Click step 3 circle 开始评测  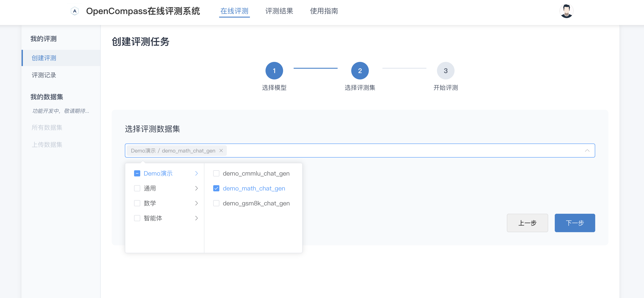pyautogui.click(x=446, y=71)
